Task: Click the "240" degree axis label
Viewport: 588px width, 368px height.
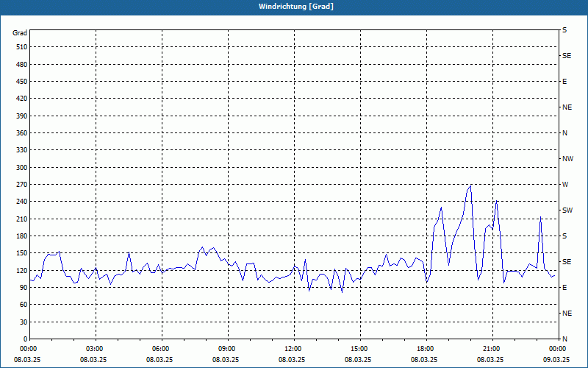Action: (22, 202)
